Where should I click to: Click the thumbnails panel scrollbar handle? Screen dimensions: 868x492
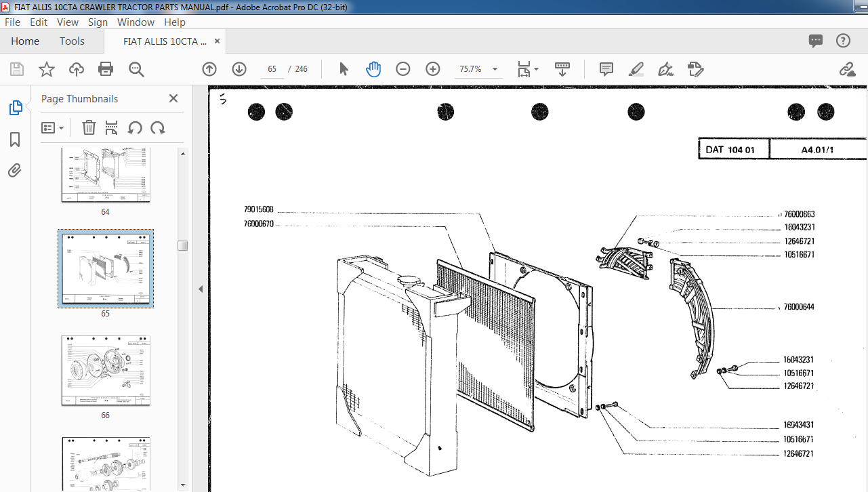(183, 245)
